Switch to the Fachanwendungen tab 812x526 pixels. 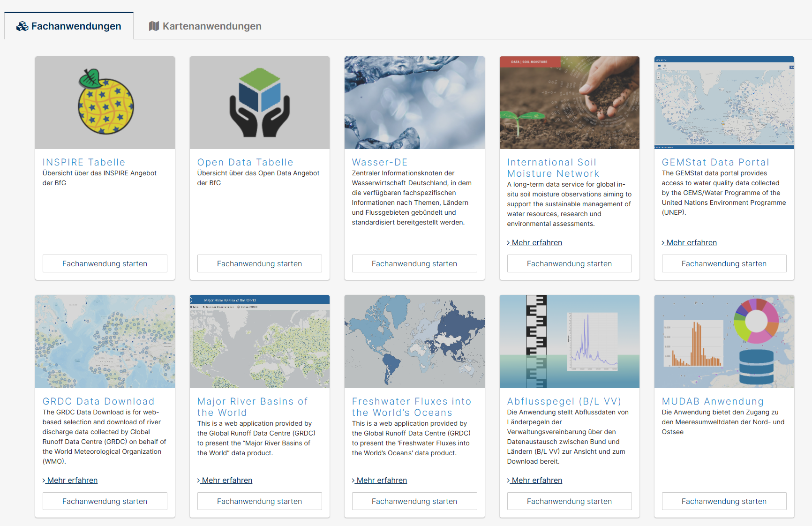pos(69,26)
